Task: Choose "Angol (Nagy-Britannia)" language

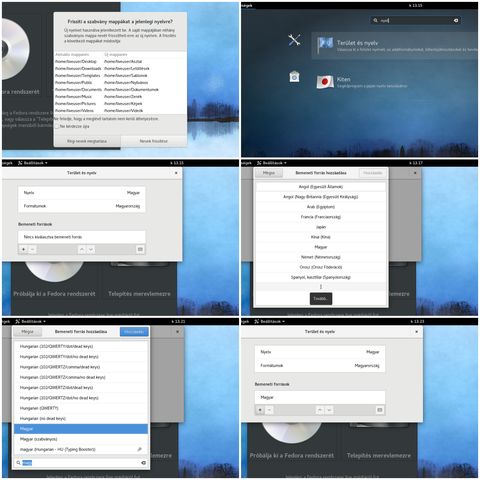Action: (x=320, y=197)
